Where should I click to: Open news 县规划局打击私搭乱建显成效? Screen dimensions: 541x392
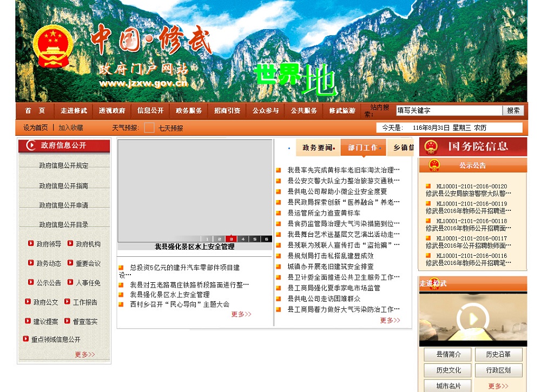[331, 255]
